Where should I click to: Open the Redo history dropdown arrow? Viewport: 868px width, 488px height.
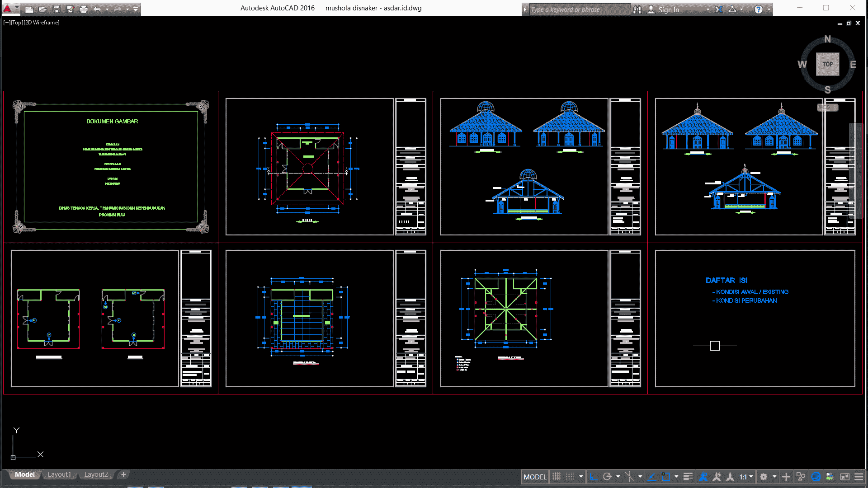127,9
